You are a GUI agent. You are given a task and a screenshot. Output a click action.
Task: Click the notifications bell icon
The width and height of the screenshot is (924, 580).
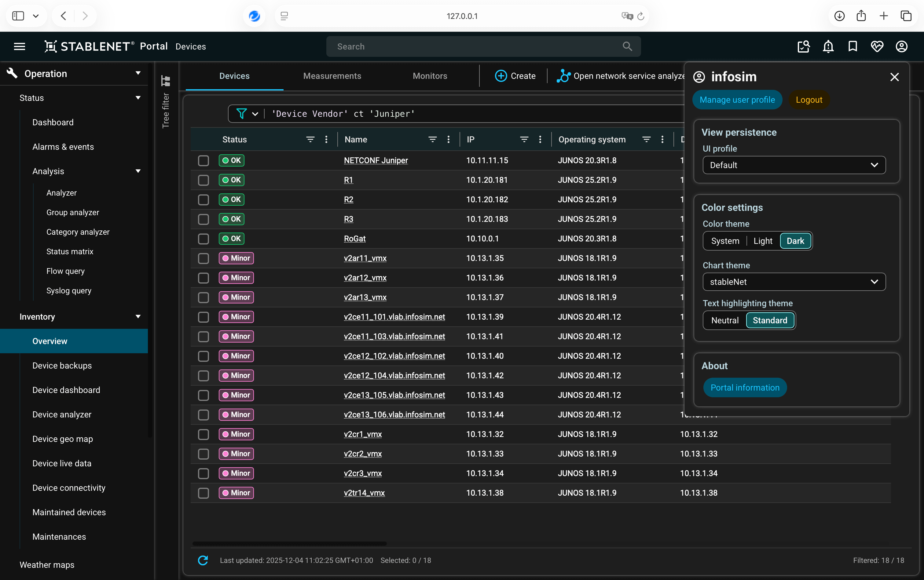[828, 46]
